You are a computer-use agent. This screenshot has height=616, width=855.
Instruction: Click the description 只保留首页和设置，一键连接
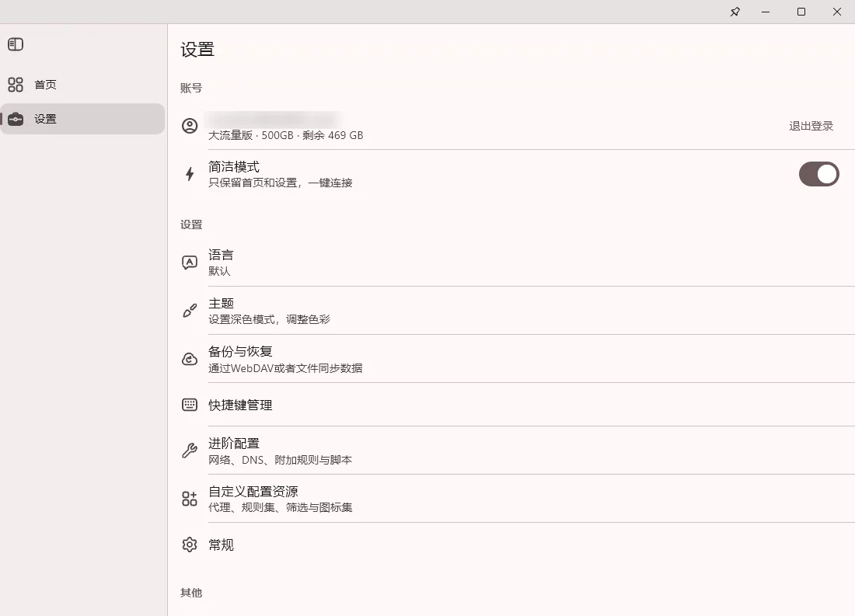tap(281, 183)
